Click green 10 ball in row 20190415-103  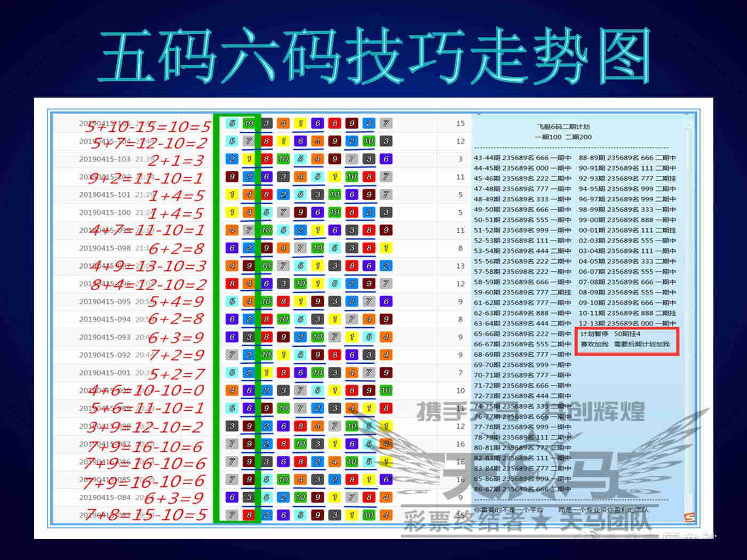(x=283, y=159)
